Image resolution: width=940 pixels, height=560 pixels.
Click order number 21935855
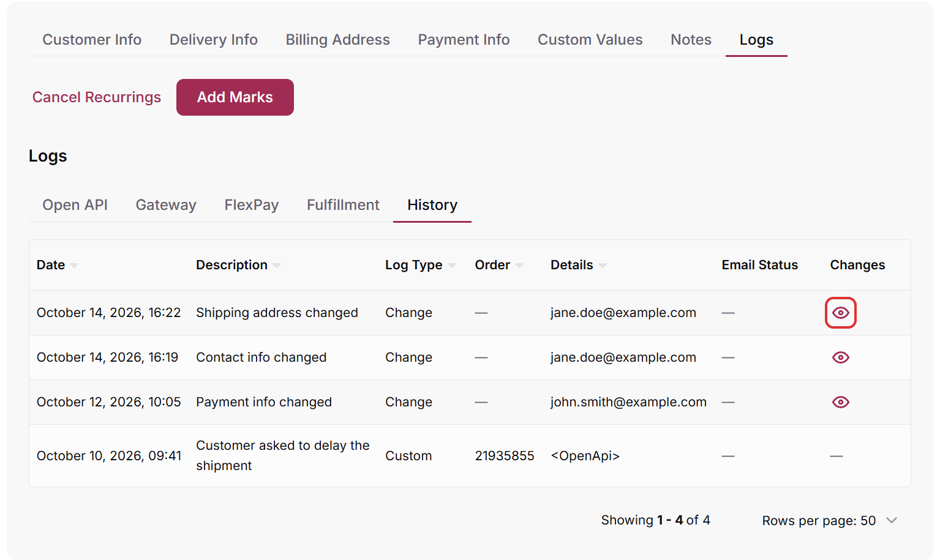505,456
